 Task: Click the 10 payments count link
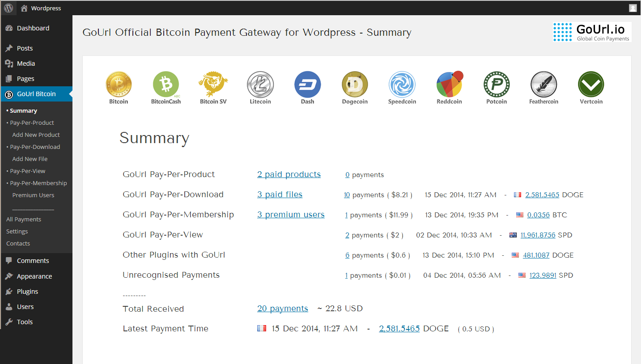[347, 195]
